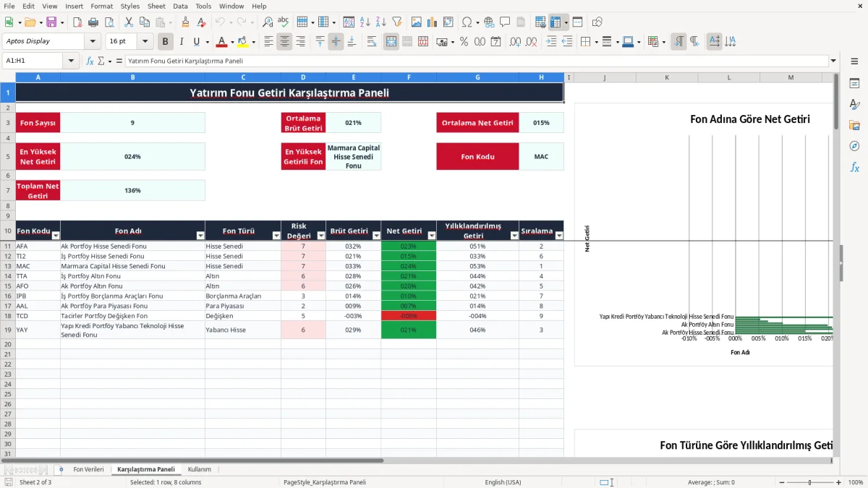Click the AutoFilter funnel icon
This screenshot has height=488, width=868.
(396, 22)
